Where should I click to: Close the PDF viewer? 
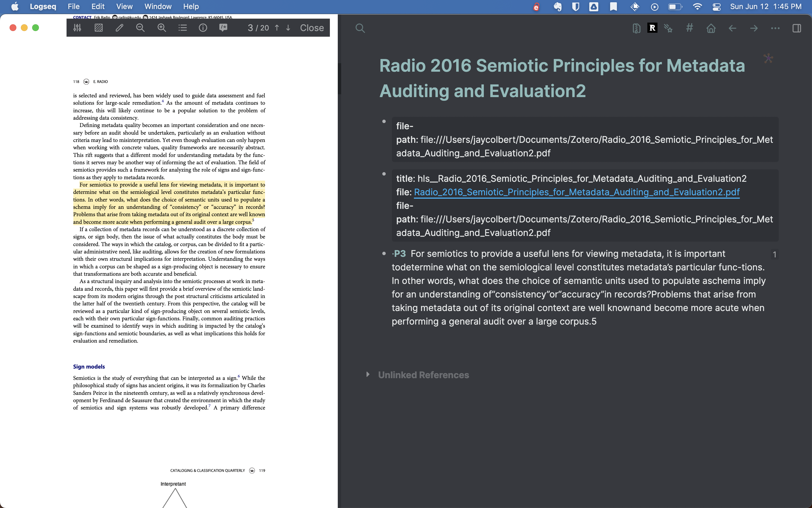point(312,28)
